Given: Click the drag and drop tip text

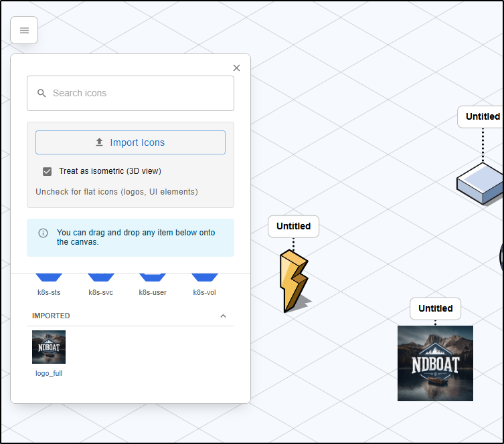Looking at the screenshot, I should 136,237.
